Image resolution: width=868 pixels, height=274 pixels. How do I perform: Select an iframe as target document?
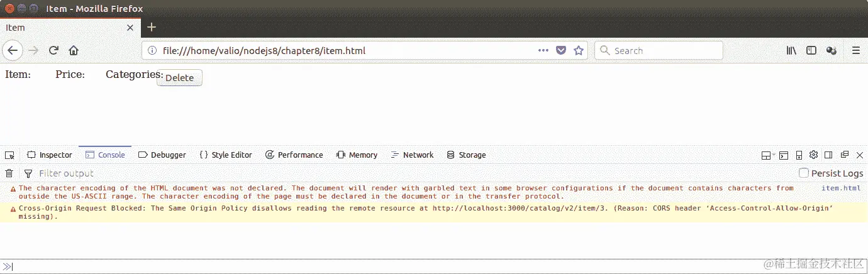point(768,155)
